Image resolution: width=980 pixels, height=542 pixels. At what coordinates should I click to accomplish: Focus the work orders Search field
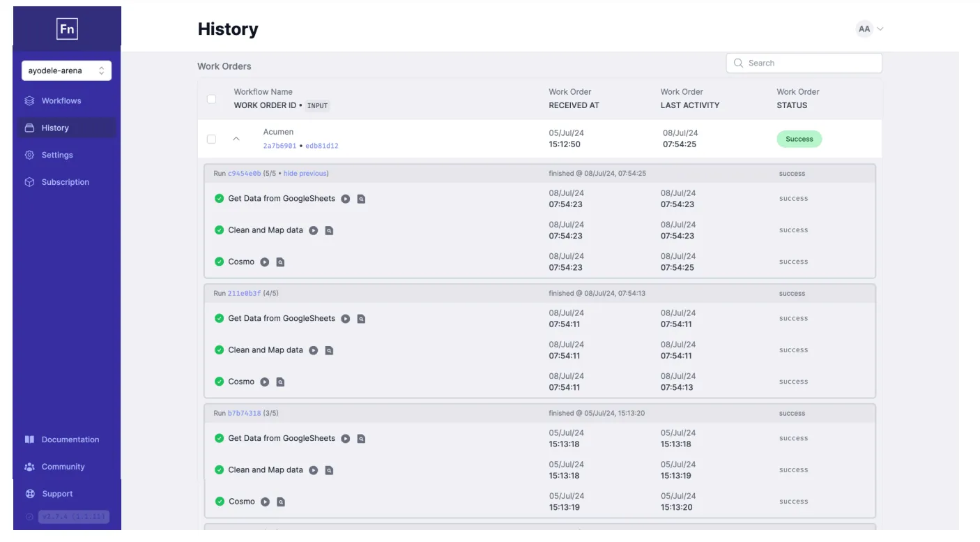coord(804,63)
